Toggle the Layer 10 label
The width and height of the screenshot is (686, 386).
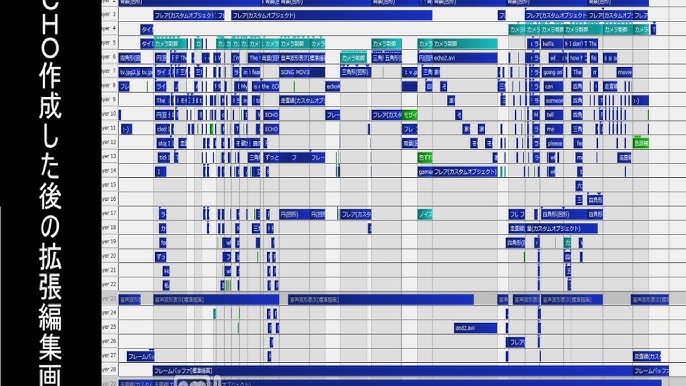[109, 114]
